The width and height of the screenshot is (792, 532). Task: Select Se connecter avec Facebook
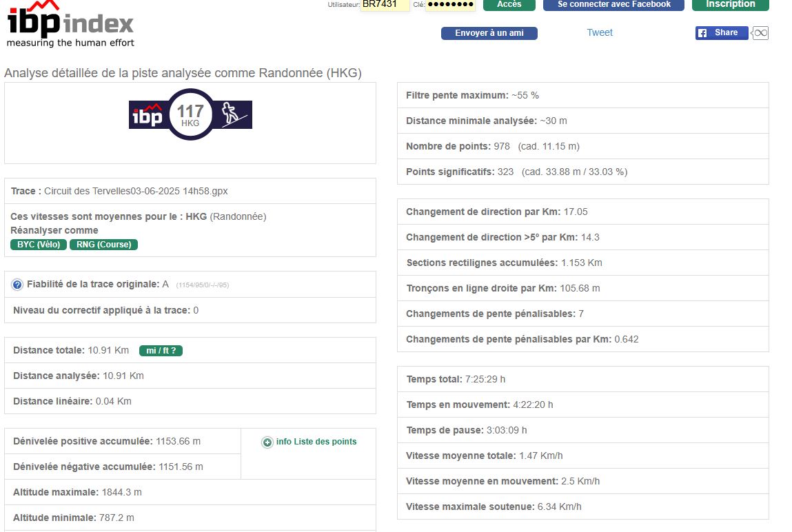coord(613,5)
